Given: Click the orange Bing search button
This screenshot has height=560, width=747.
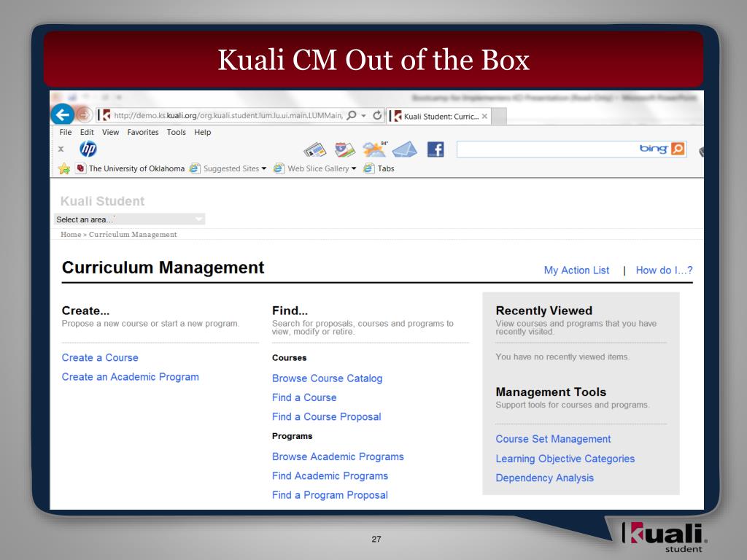Looking at the screenshot, I should pos(678,149).
